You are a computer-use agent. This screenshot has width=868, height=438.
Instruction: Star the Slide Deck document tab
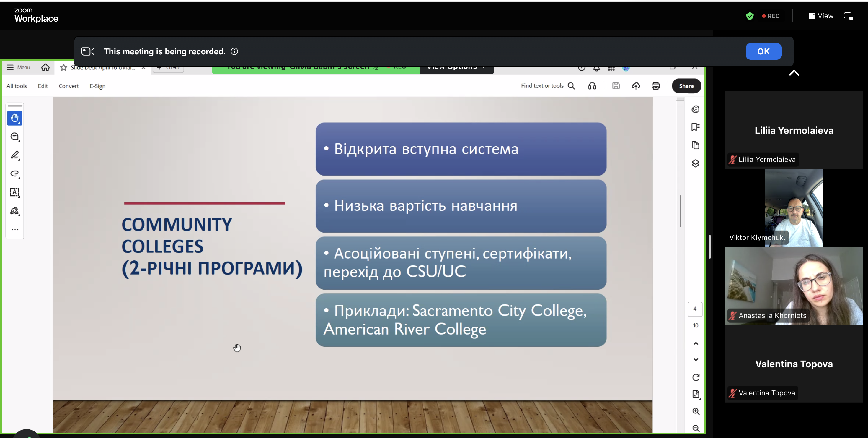63,68
